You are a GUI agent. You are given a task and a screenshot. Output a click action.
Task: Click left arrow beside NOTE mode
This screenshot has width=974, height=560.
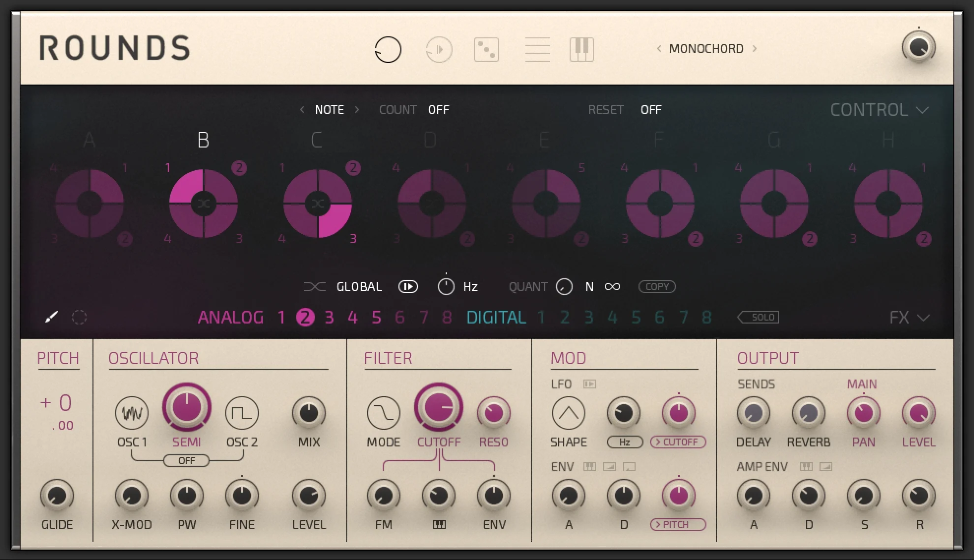pyautogui.click(x=302, y=110)
